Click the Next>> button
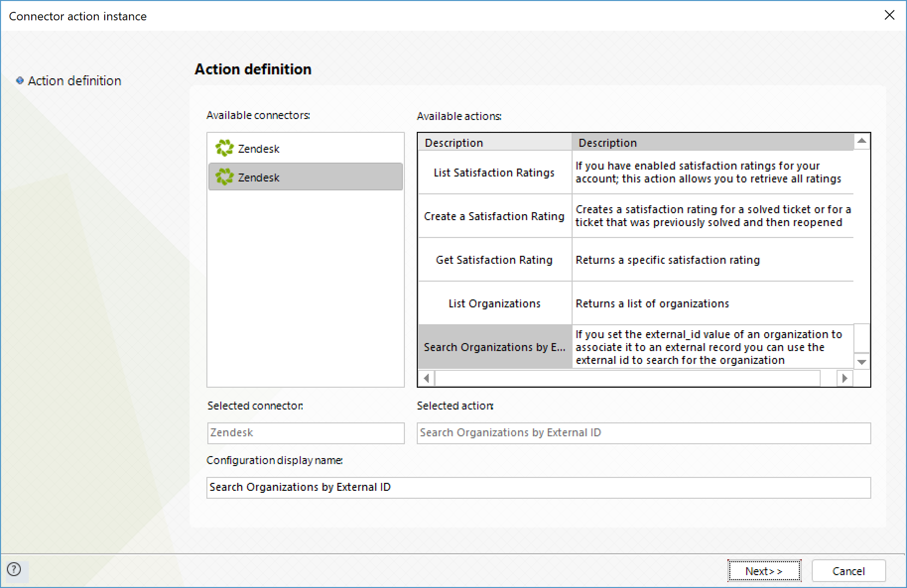 764,571
